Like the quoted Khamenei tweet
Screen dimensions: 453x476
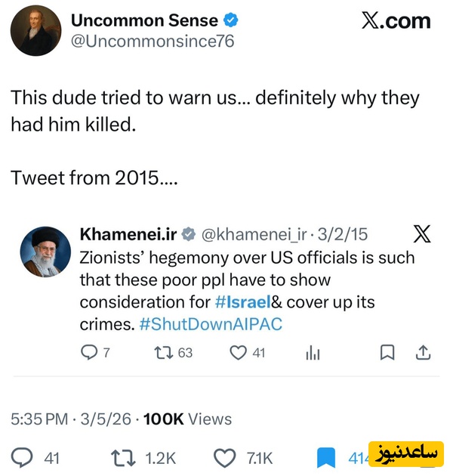tap(238, 352)
